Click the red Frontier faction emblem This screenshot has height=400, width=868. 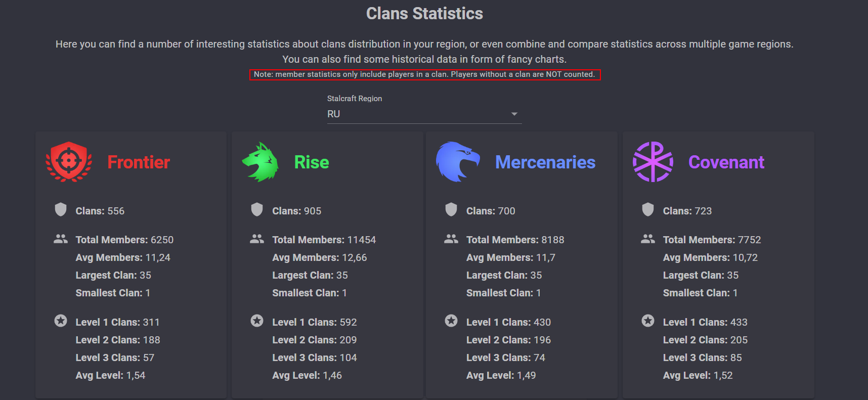(x=69, y=162)
